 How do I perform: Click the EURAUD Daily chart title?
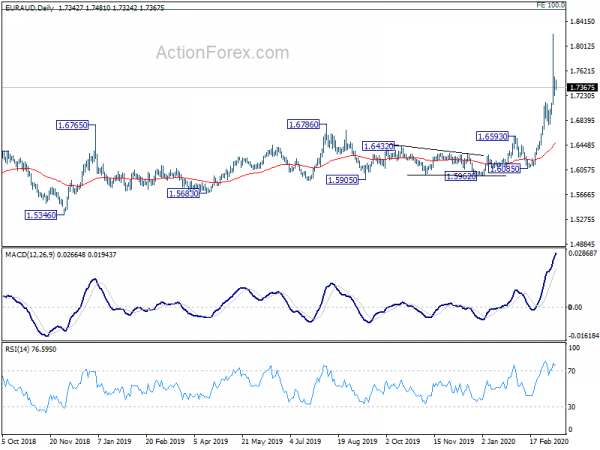coord(85,8)
